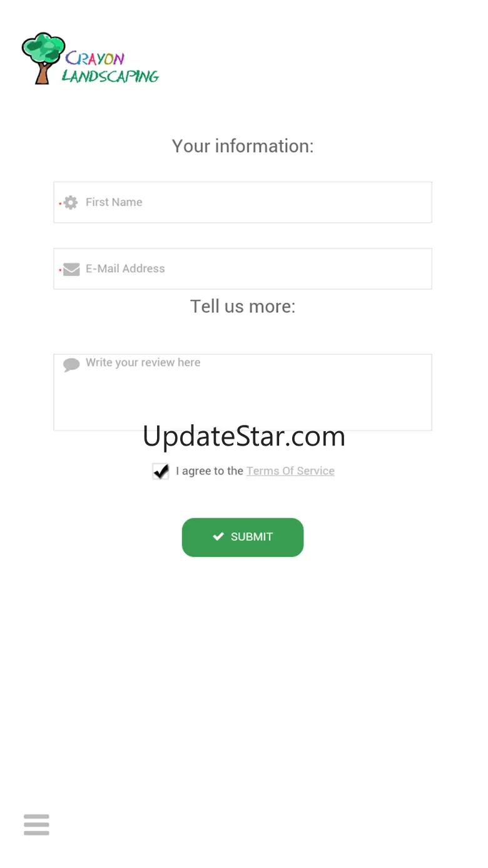Click inside the Write your review textarea
Viewport: 488px width, 868px height.
243,392
